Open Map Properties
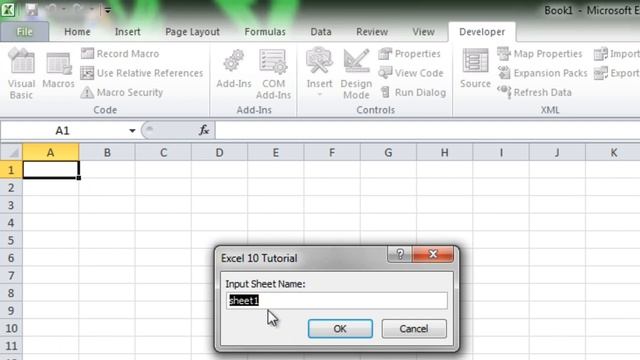Screen dimensions: 640x360 click(540, 53)
